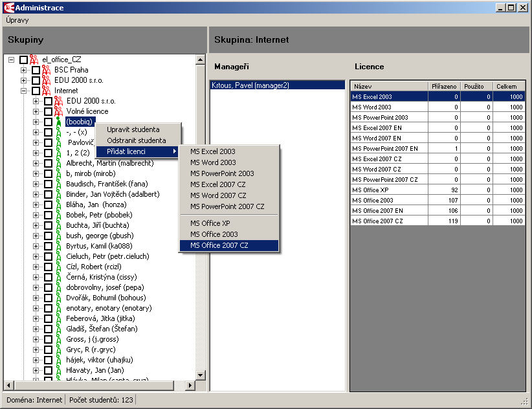Expand the Černá, Kristýna node
Viewport: 532px width, 409px height.
click(x=36, y=278)
